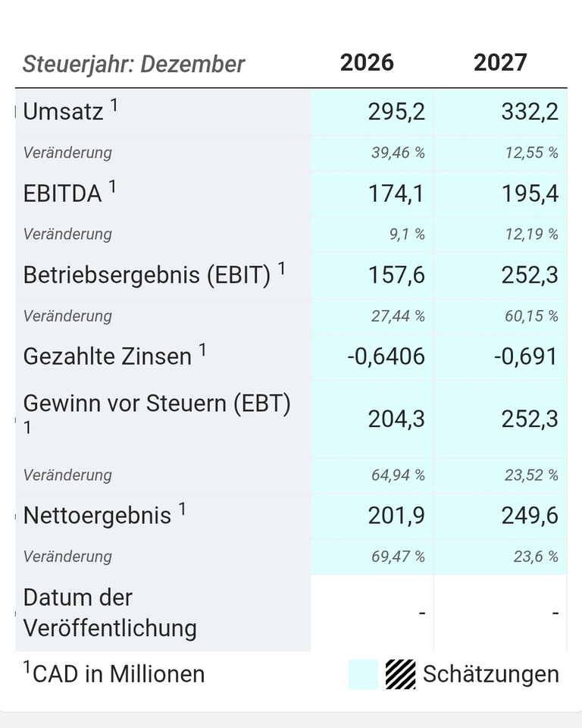Click the 2027 EBIT value 252,3
582x728 pixels.
click(x=530, y=275)
